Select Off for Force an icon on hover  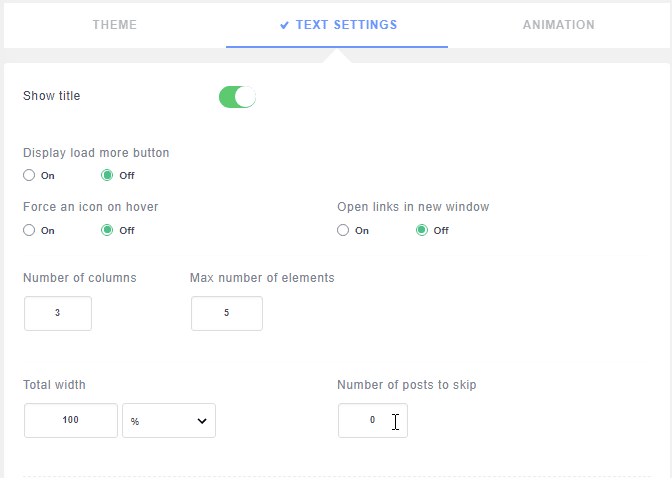pos(108,230)
